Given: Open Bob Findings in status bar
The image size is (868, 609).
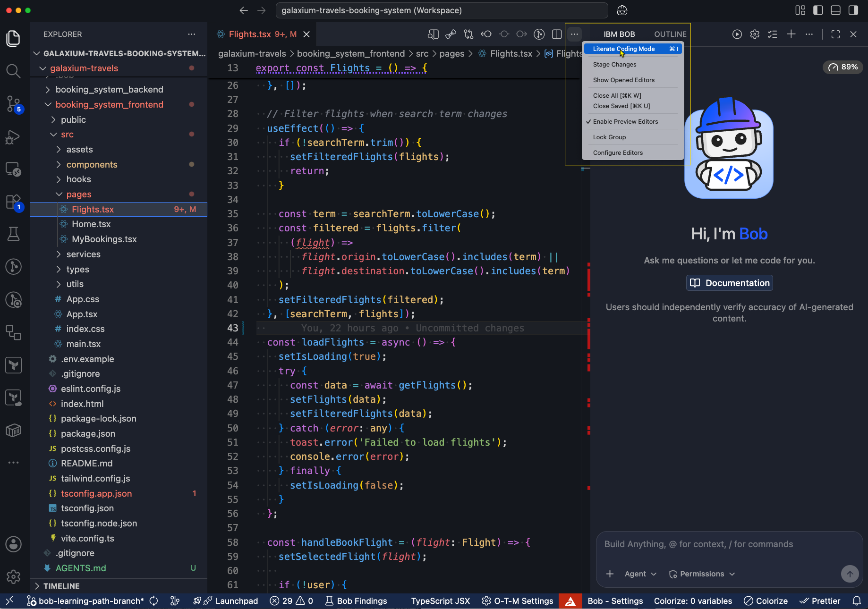Looking at the screenshot, I should 356,601.
